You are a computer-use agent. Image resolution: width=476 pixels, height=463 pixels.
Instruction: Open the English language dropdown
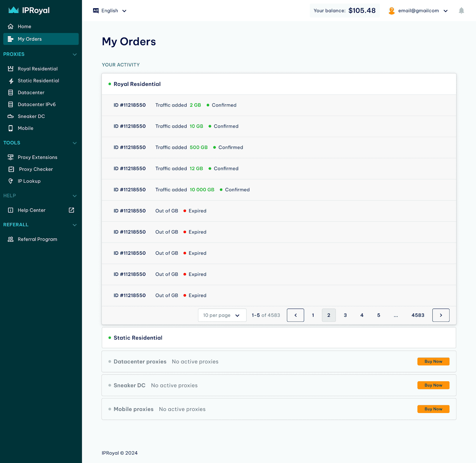(x=110, y=11)
